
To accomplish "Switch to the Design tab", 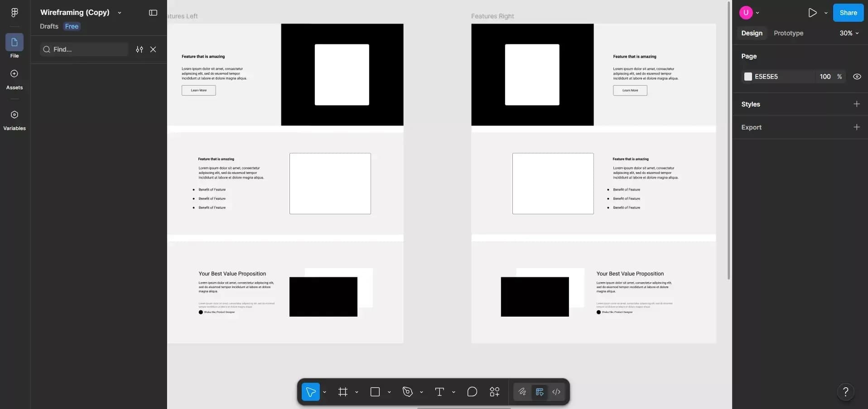I will (x=752, y=33).
